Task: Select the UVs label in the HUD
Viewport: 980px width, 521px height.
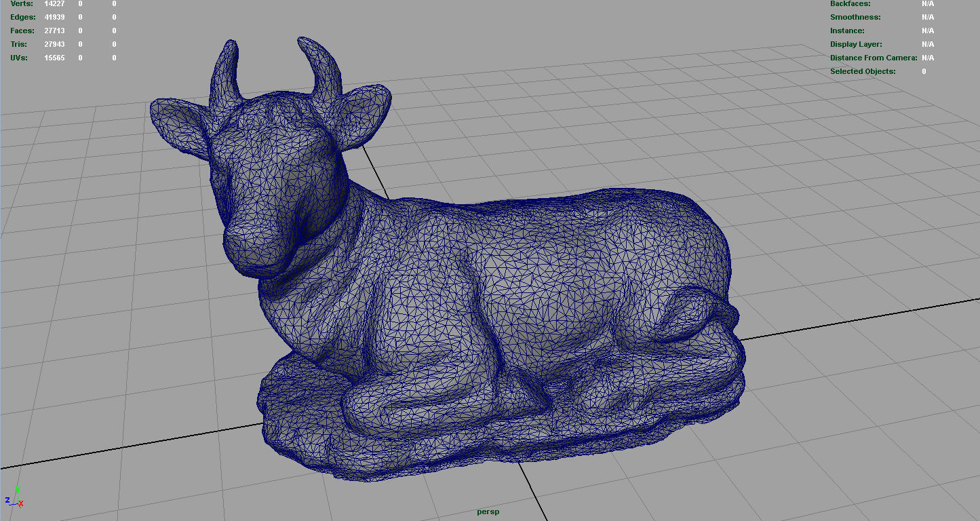Action: [19, 58]
